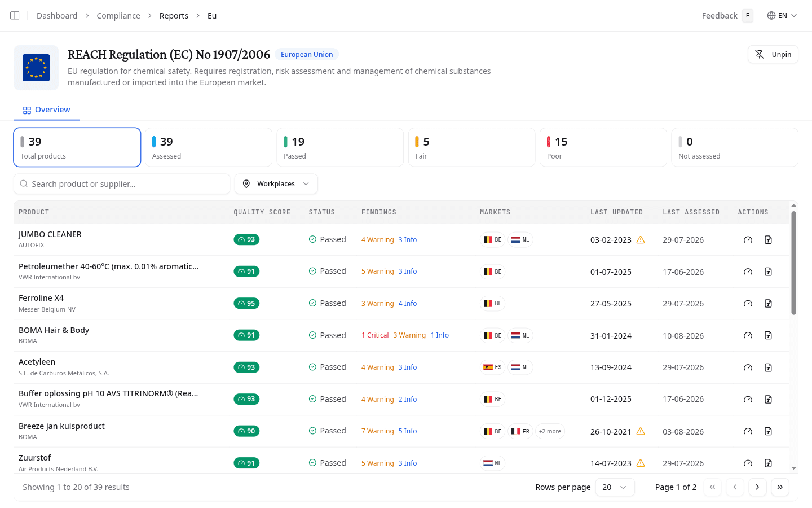Open document icon for Petroleumether row
The height and width of the screenshot is (508, 812).
(768, 271)
